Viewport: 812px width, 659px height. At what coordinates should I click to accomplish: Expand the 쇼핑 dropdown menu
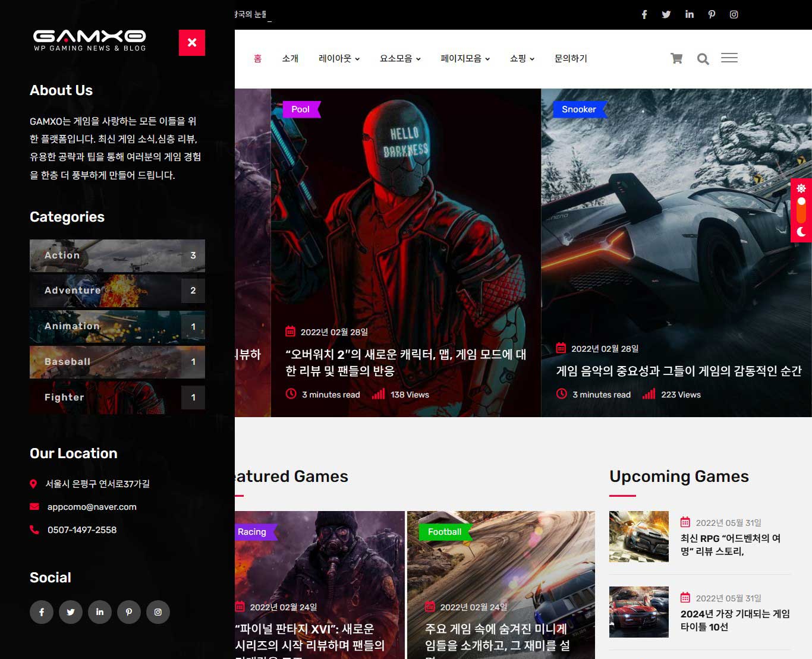522,58
